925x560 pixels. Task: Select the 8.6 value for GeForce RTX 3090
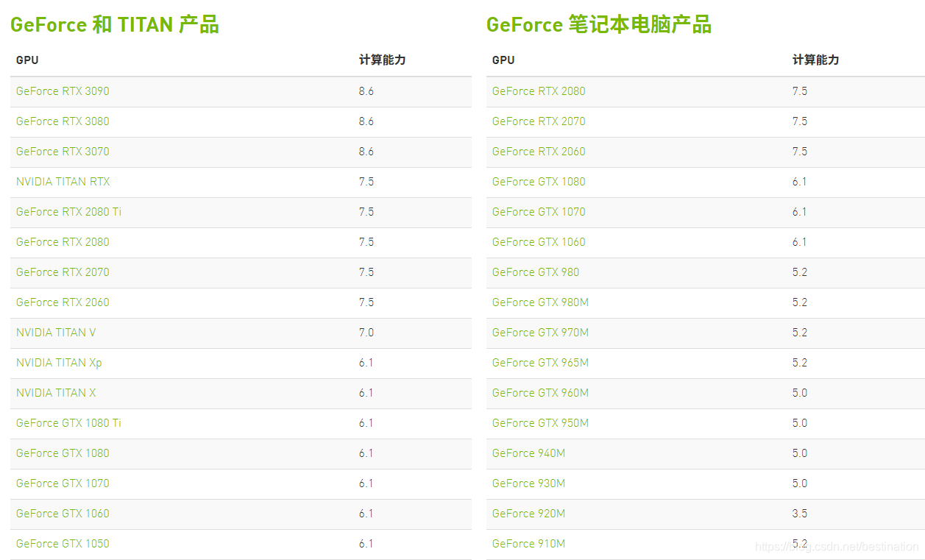point(366,91)
